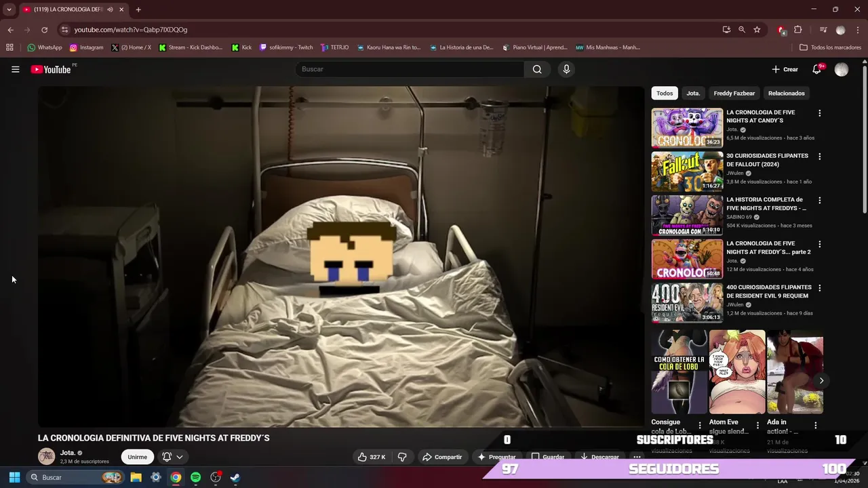Open the Resident Evil 400 curiosidades thumbnail
This screenshot has width=868, height=488.
click(x=687, y=303)
